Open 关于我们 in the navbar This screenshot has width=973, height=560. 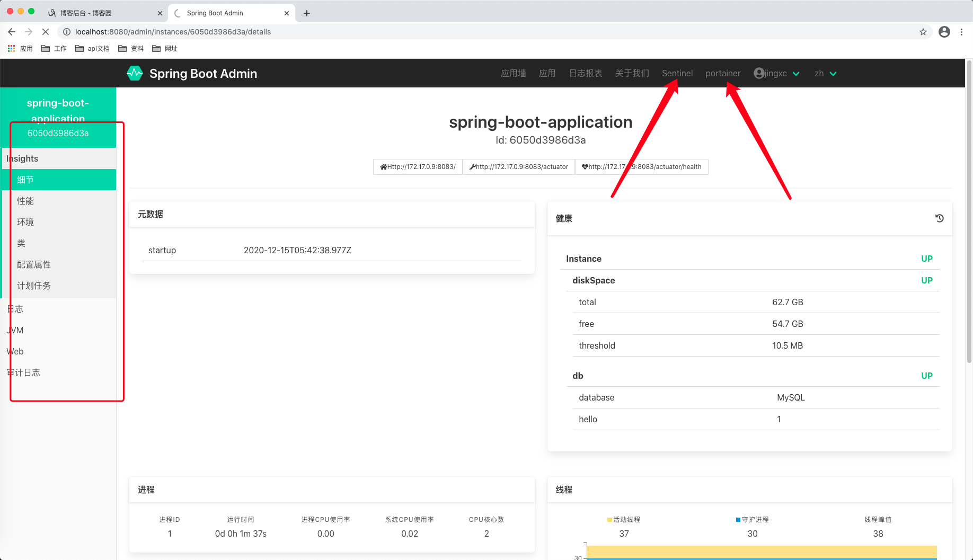coord(632,73)
